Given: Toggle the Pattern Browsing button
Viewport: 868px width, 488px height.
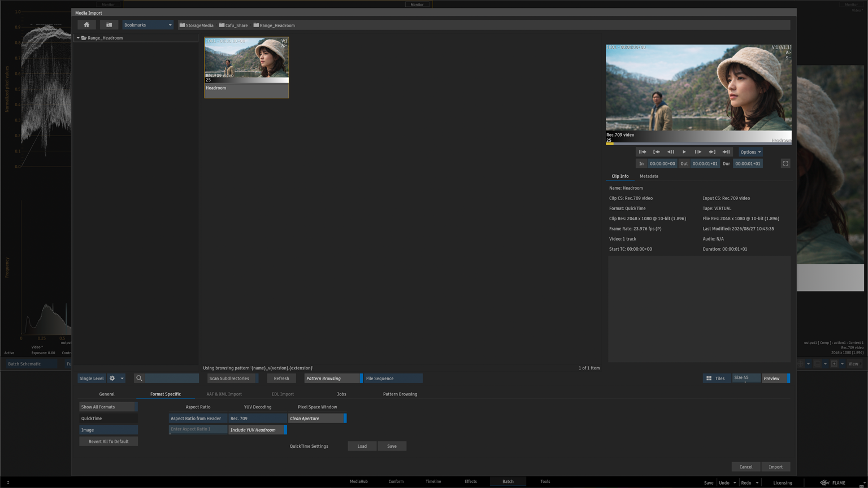Looking at the screenshot, I should pyautogui.click(x=333, y=378).
